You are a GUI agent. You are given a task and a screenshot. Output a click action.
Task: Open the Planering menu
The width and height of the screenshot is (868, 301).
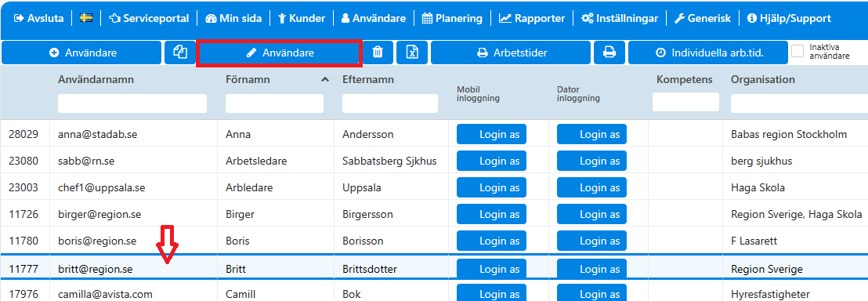tap(452, 18)
